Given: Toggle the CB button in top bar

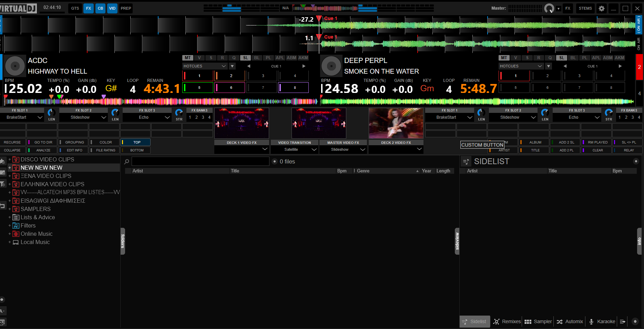Looking at the screenshot, I should pyautogui.click(x=100, y=8).
